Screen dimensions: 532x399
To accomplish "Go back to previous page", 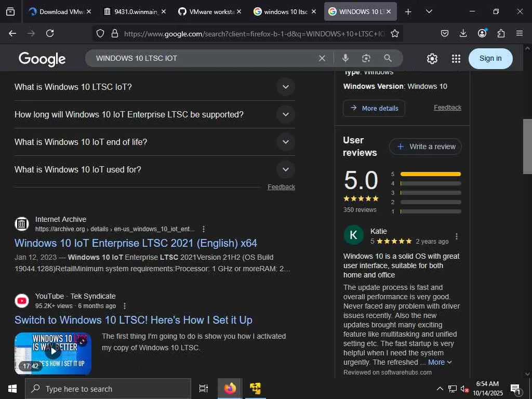I will [x=12, y=33].
